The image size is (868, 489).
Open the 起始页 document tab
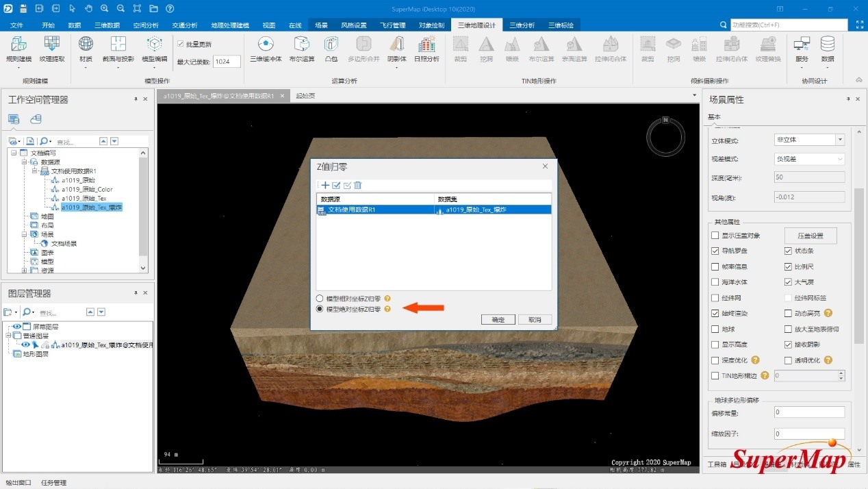305,96
